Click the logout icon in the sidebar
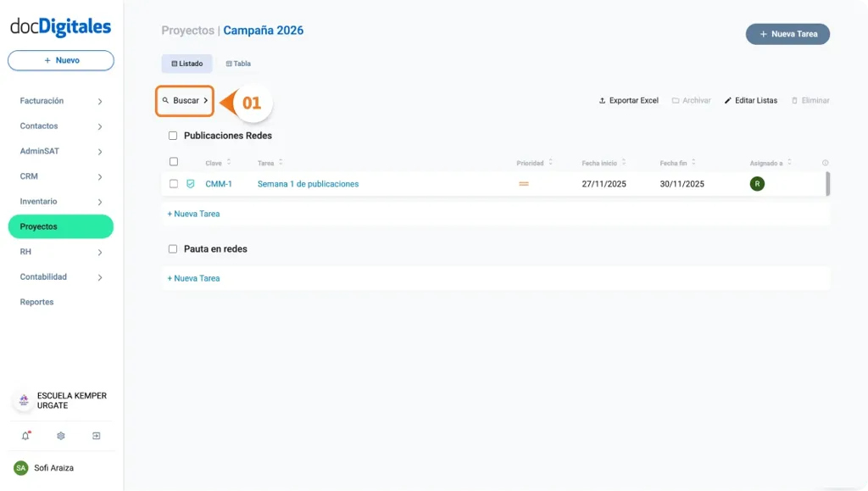Image resolution: width=868 pixels, height=491 pixels. click(97, 435)
